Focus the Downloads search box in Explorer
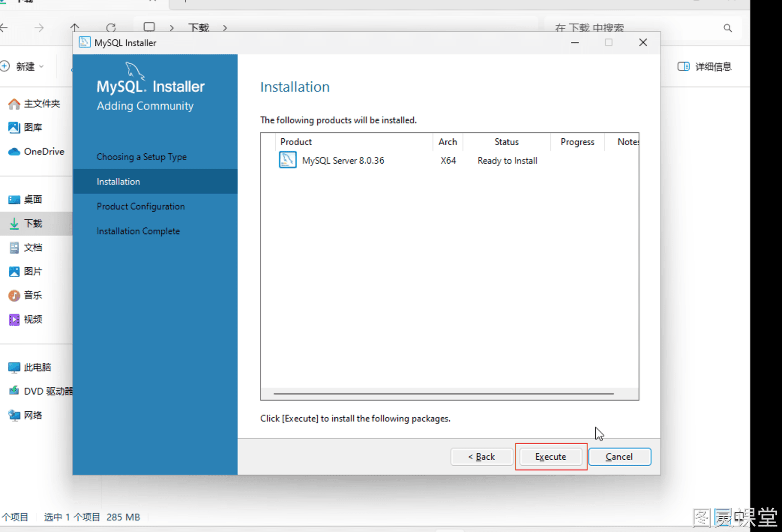The height and width of the screenshot is (532, 782). [x=644, y=28]
